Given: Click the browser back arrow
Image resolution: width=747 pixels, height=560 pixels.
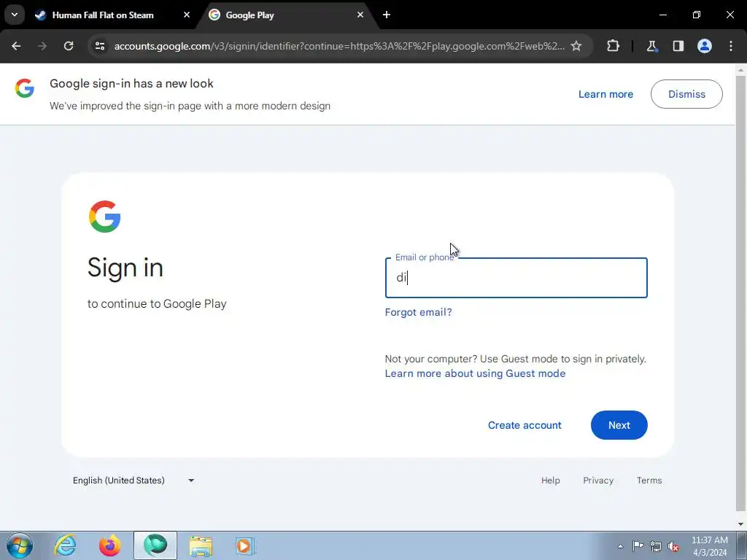Looking at the screenshot, I should click(16, 46).
